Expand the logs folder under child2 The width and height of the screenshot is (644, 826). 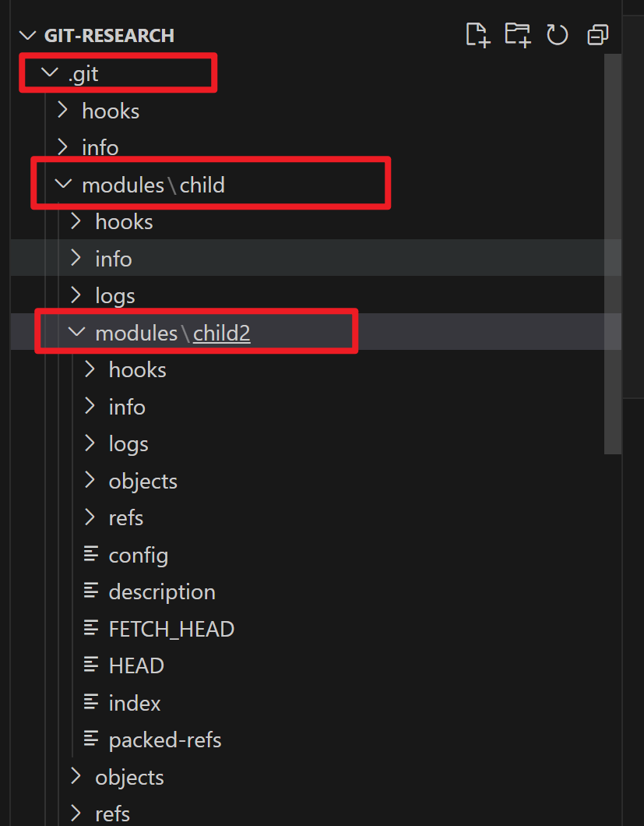point(128,444)
